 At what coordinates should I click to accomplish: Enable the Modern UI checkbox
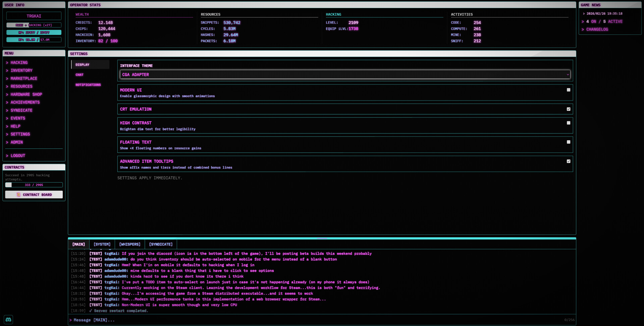568,90
